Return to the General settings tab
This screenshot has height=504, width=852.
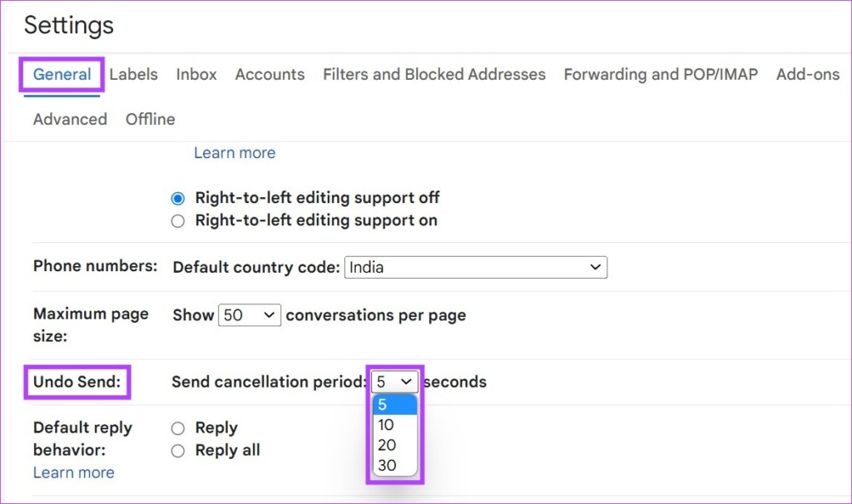point(61,74)
